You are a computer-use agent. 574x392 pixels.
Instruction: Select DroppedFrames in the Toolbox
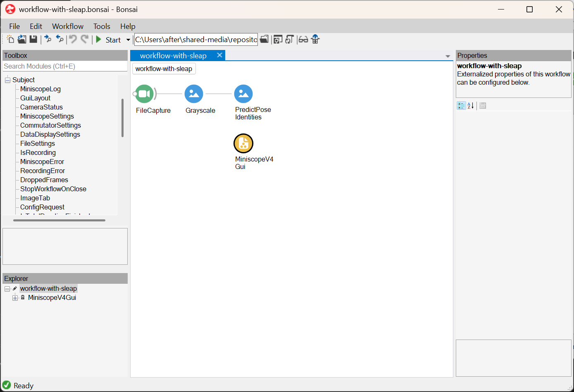[x=44, y=180]
